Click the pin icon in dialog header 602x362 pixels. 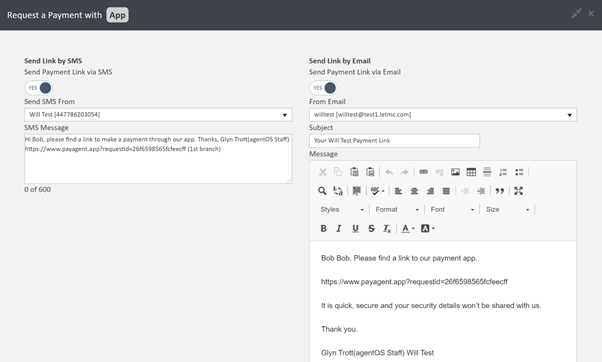(576, 13)
